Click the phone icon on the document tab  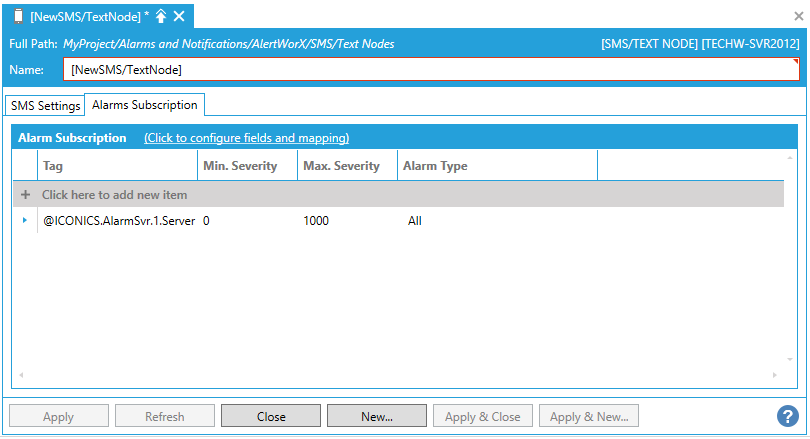[x=18, y=16]
